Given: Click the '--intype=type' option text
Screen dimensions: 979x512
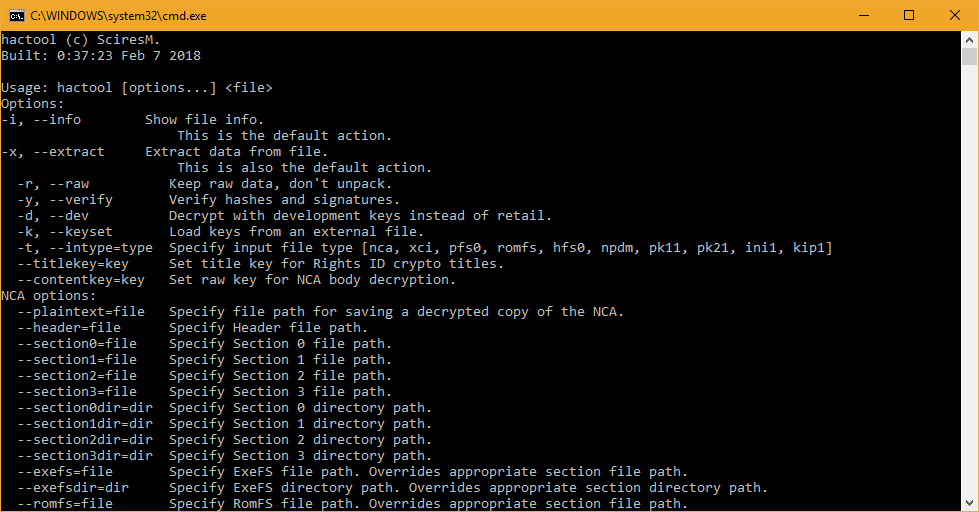Looking at the screenshot, I should [x=101, y=248].
